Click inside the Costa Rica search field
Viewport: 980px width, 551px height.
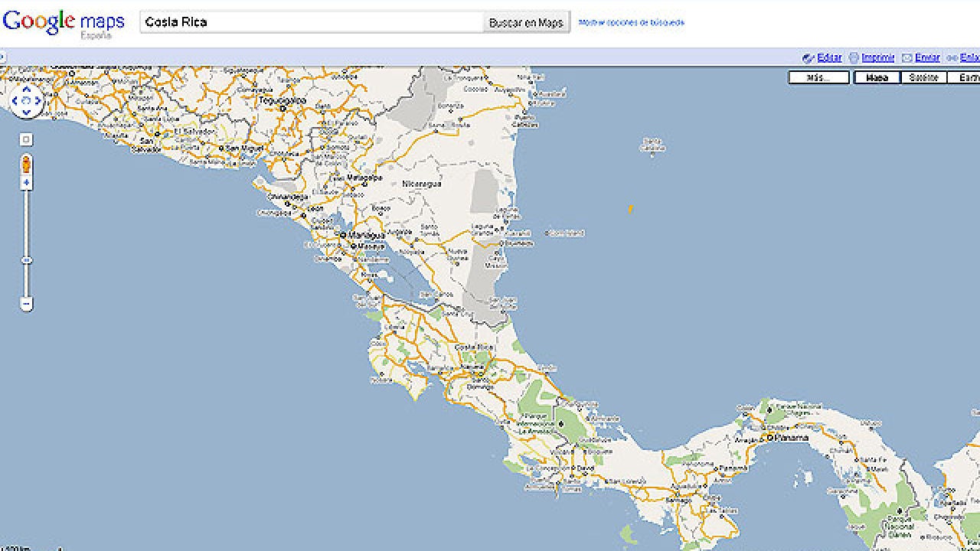tap(306, 21)
